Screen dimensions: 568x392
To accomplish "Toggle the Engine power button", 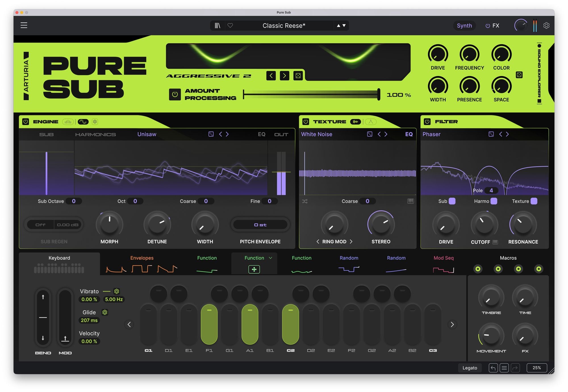I will 26,122.
